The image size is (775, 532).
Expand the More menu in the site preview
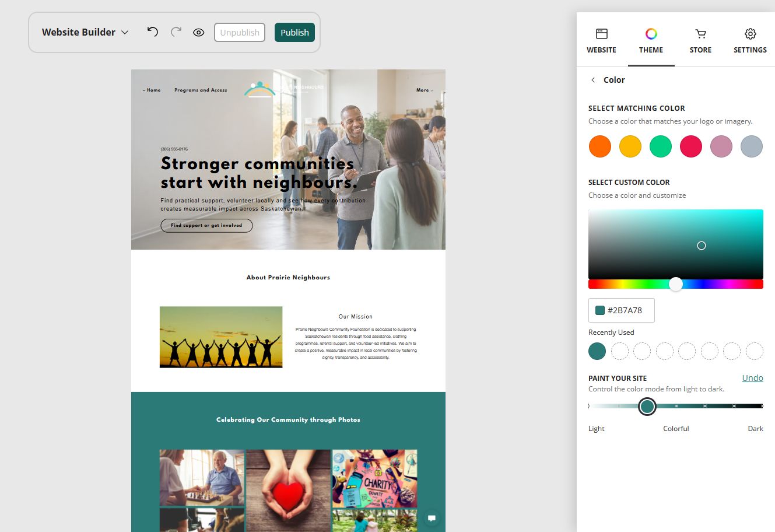tap(425, 90)
